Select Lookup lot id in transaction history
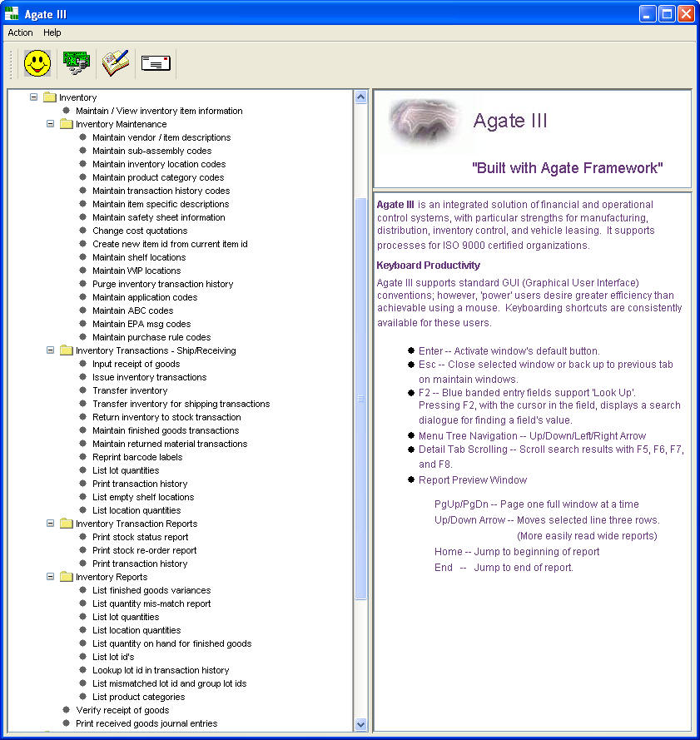 pos(161,670)
